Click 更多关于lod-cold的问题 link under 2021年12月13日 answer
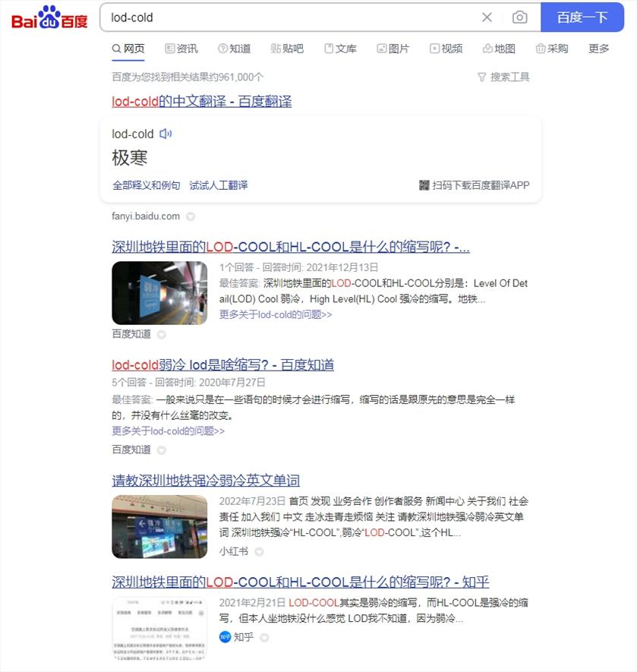 tap(276, 314)
